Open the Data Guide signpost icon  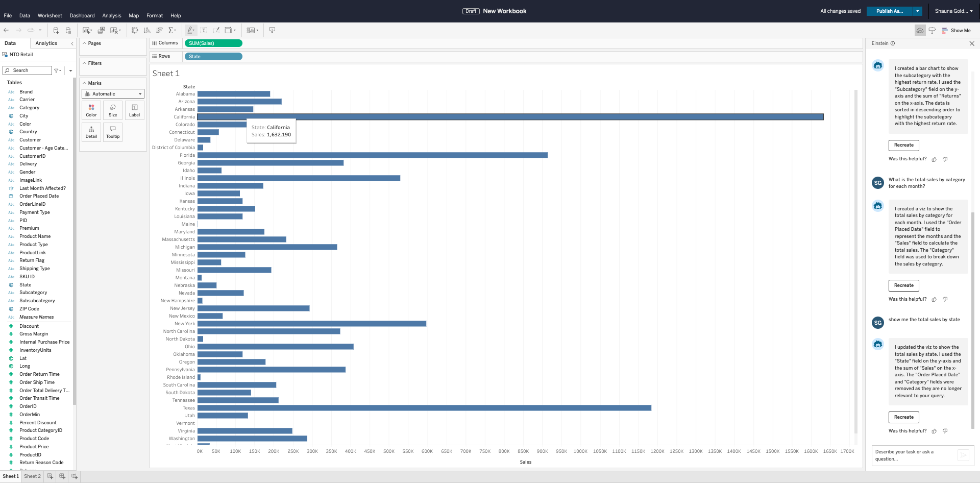tap(932, 31)
